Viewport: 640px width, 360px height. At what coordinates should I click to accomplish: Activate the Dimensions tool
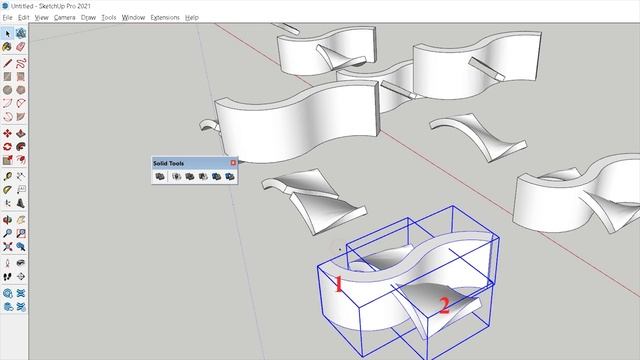point(21,176)
